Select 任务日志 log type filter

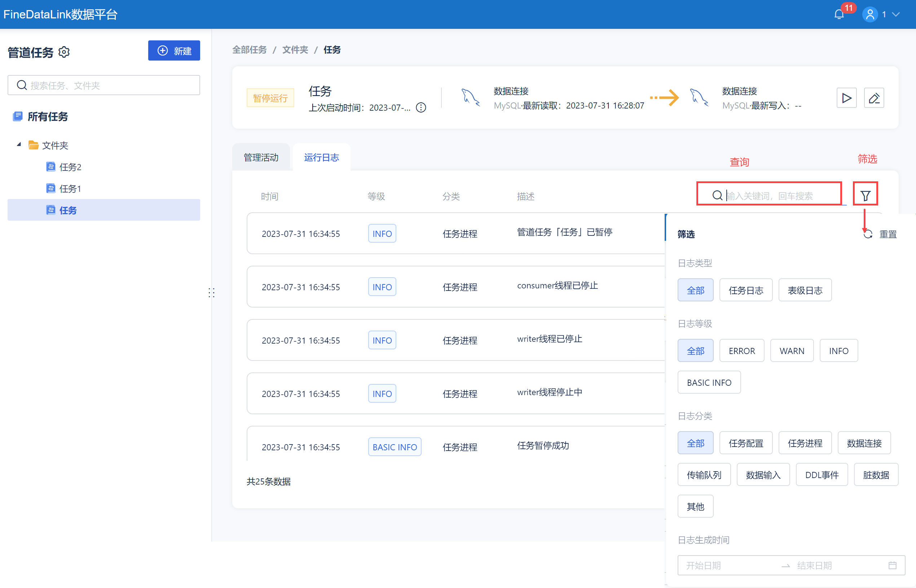[x=745, y=290]
